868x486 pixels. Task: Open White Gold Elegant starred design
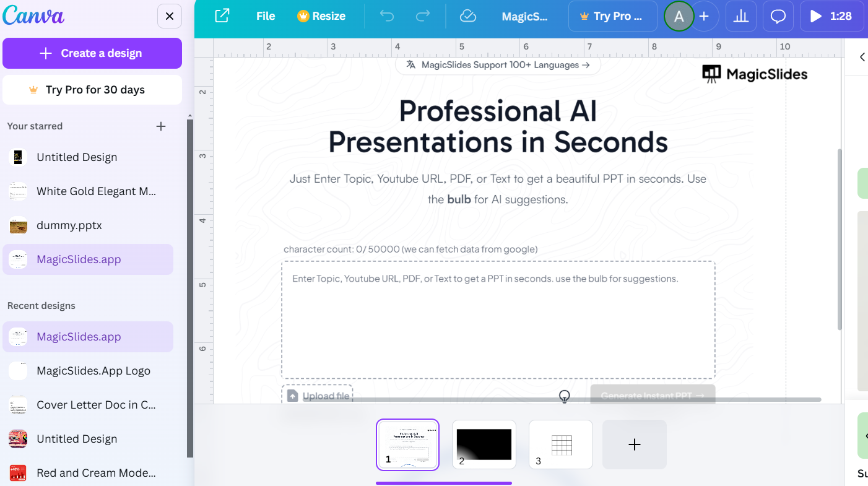coord(88,191)
